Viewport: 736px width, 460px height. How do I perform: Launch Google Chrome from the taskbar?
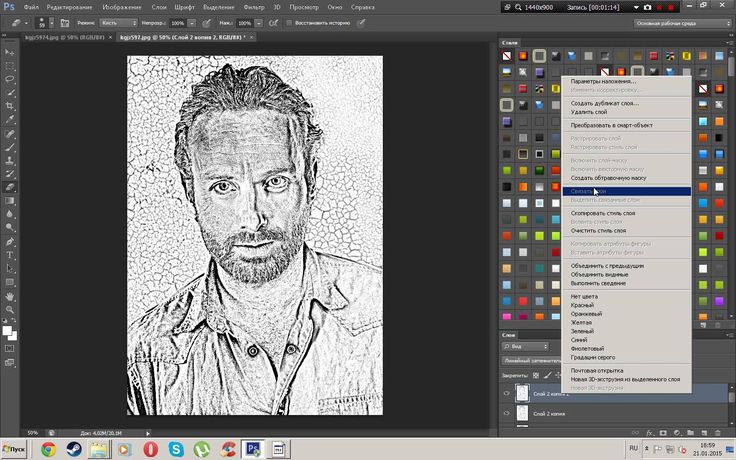pos(48,449)
